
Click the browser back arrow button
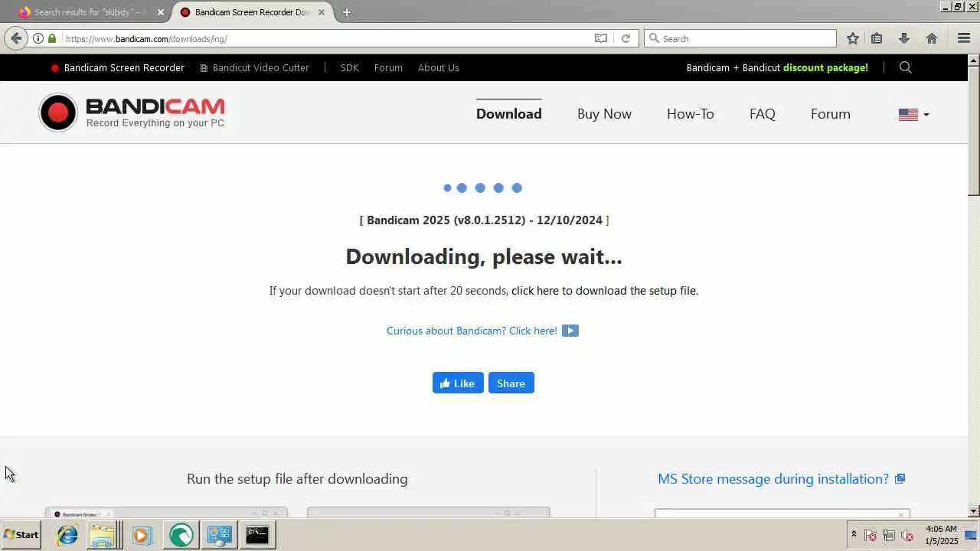(16, 38)
